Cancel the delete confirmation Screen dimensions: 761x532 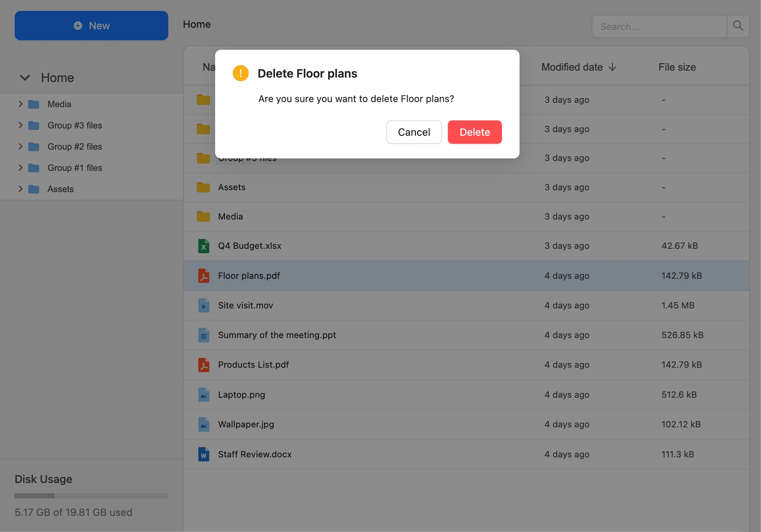coord(414,132)
